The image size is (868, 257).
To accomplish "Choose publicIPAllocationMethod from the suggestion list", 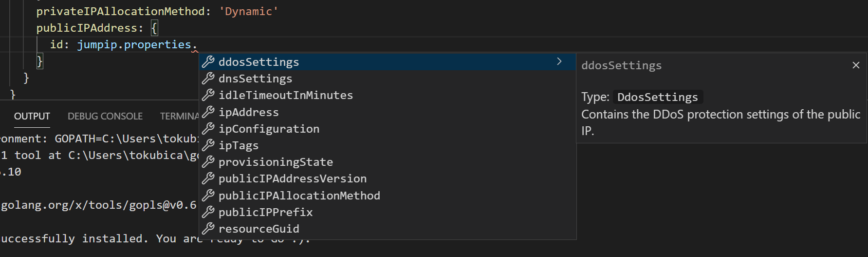I will pyautogui.click(x=299, y=196).
